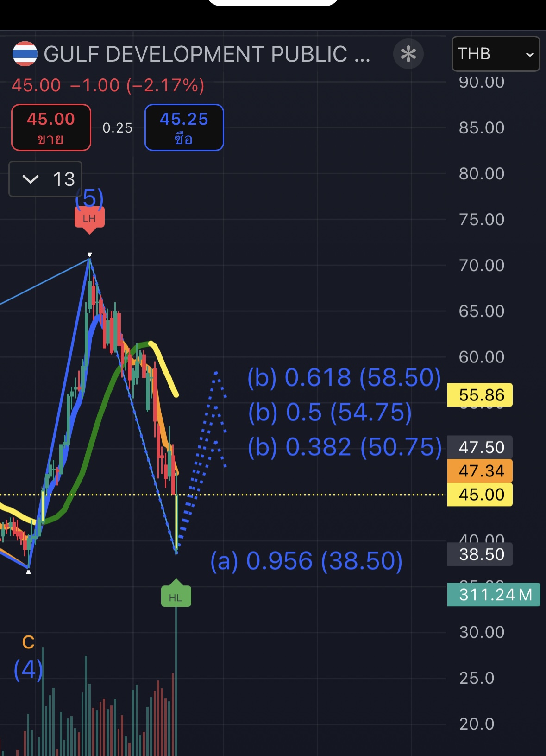Select the (b) 0.618 (58.50) label

(x=344, y=377)
